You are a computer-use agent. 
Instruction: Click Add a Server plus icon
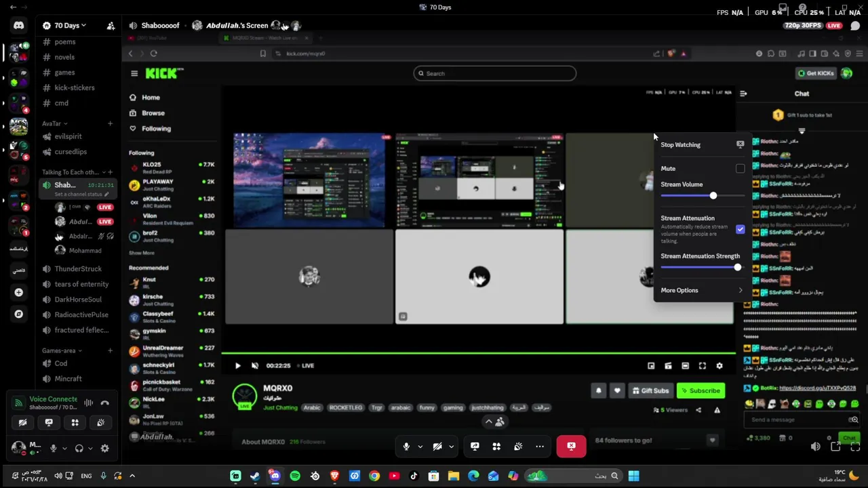pos(18,292)
